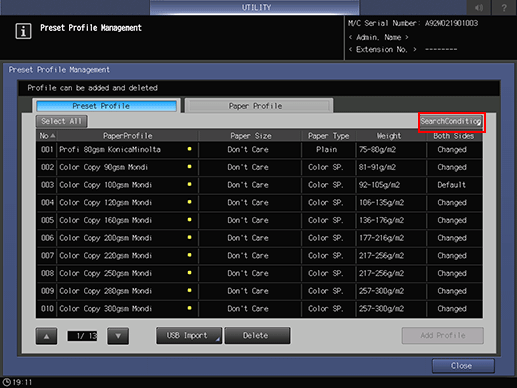Click the Delete button
The image size is (517, 388).
[257, 336]
